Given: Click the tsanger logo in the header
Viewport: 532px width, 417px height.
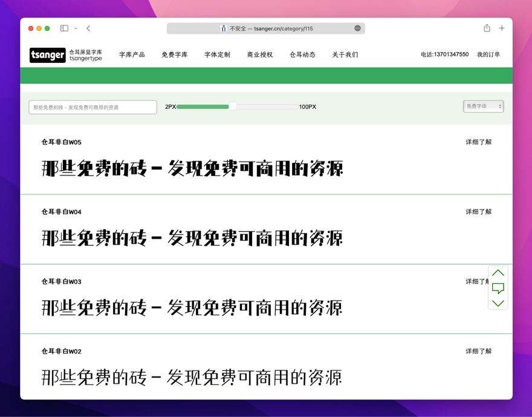Looking at the screenshot, I should click(47, 55).
